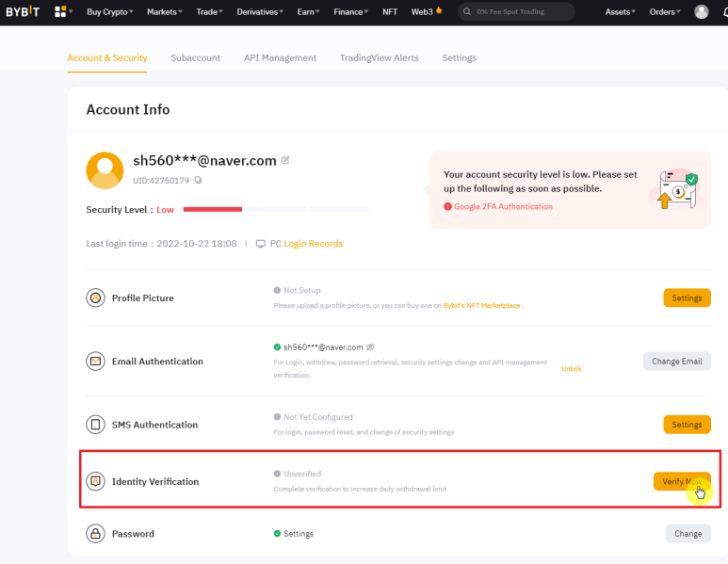Click the Not Setup info icon
The width and height of the screenshot is (728, 564).
277,290
